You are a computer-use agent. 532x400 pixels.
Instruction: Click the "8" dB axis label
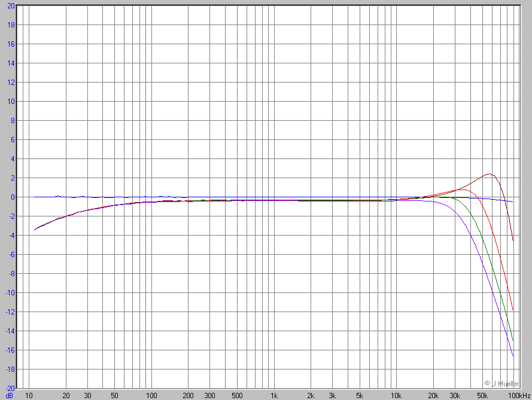pos(13,121)
